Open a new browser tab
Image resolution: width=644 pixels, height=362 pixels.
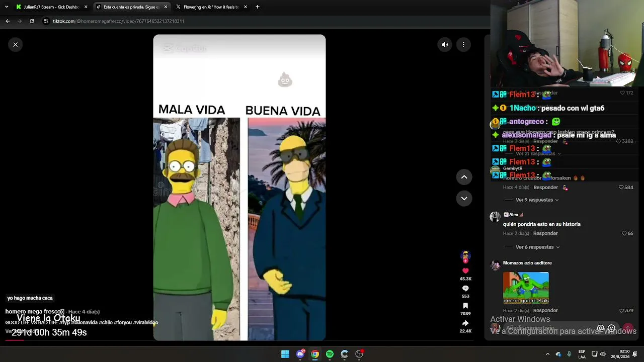point(258,7)
